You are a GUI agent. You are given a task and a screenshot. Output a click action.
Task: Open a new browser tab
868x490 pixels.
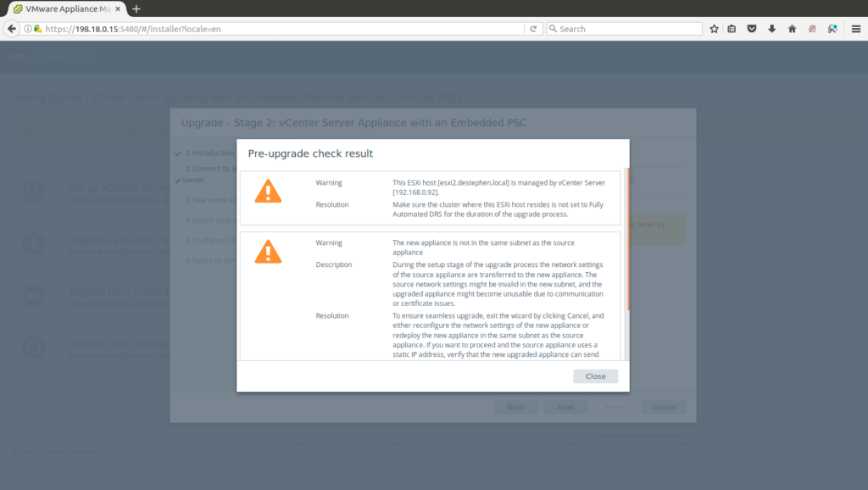click(x=136, y=8)
